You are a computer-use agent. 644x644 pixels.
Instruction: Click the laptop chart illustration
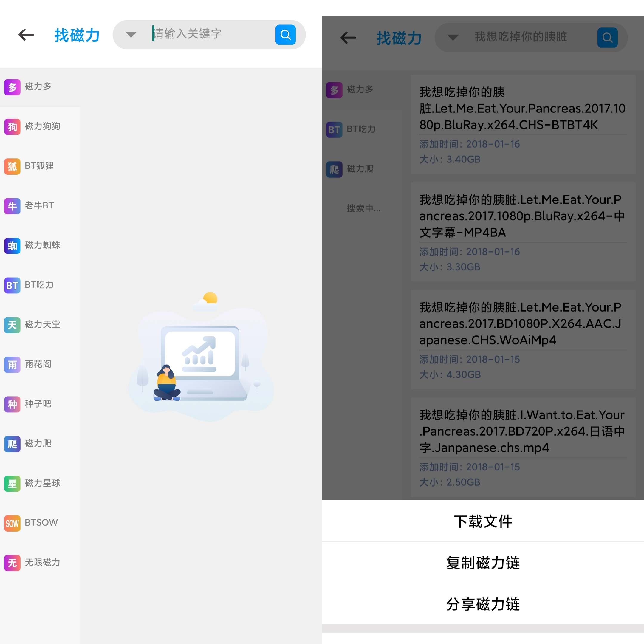(201, 357)
